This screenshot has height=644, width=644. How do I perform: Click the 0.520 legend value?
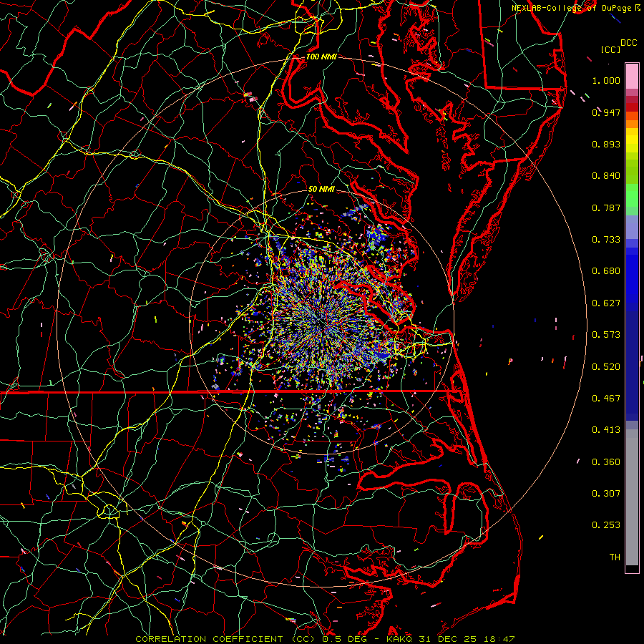[x=606, y=367]
